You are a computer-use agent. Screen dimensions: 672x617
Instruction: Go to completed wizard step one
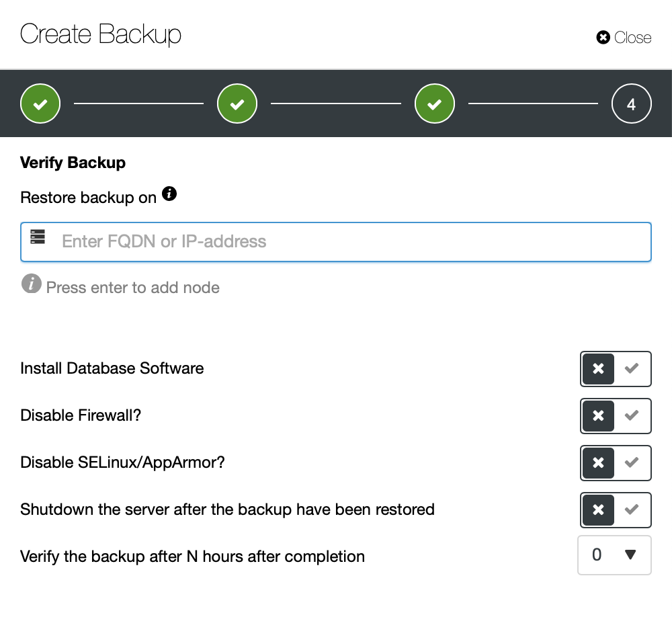[40, 104]
